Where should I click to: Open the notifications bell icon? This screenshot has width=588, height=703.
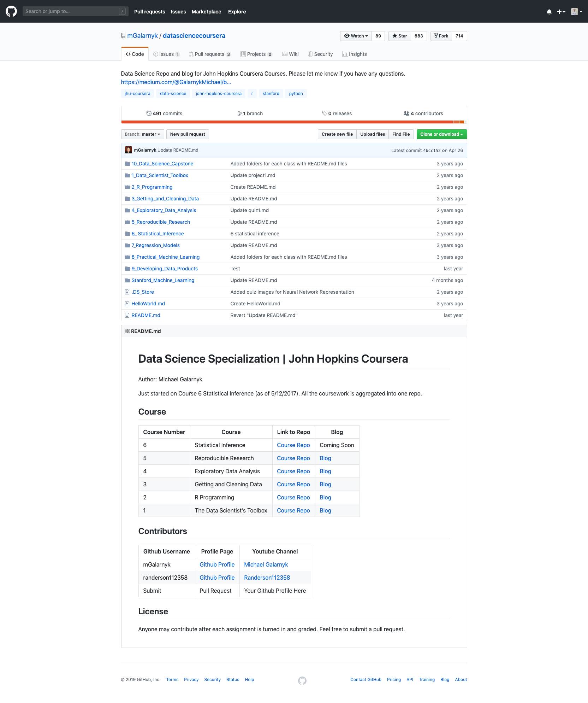(549, 12)
